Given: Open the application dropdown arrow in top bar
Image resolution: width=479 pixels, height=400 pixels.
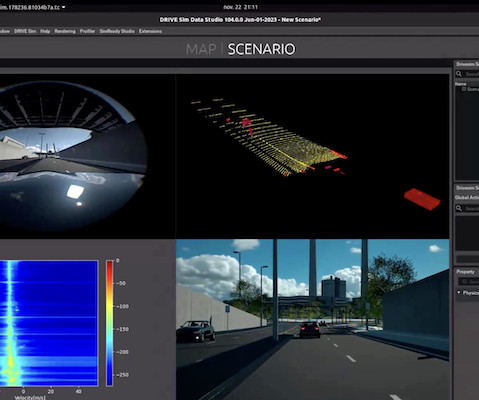Looking at the screenshot, I should pyautogui.click(x=63, y=7).
